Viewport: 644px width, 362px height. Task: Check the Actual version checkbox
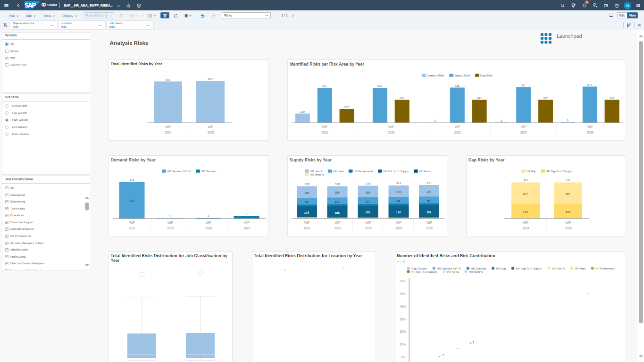pyautogui.click(x=7, y=51)
